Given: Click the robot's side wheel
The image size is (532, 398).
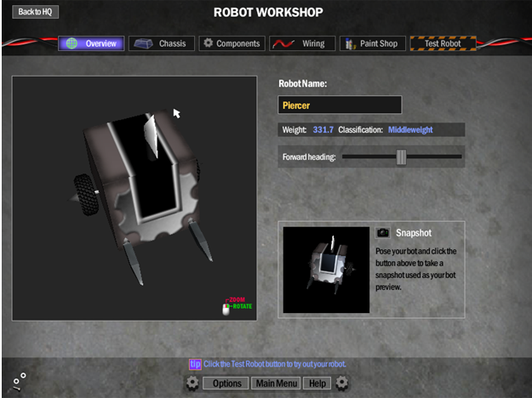Looking at the screenshot, I should pos(86,195).
